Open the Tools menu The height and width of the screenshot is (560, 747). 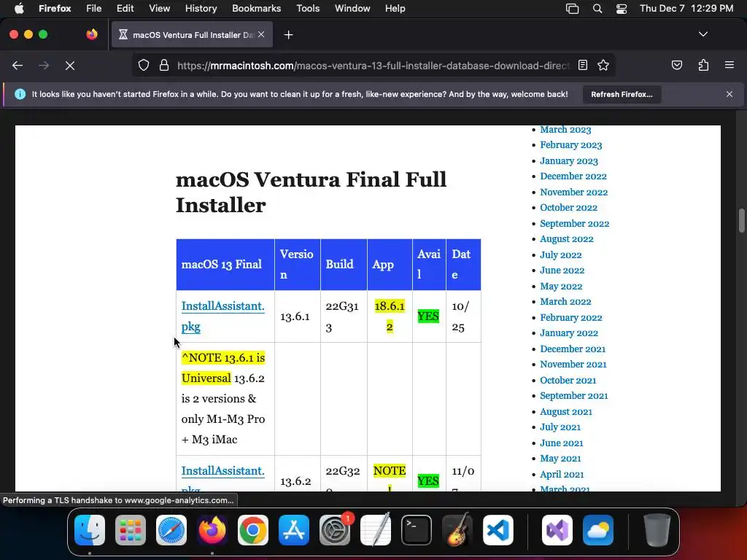click(x=308, y=8)
